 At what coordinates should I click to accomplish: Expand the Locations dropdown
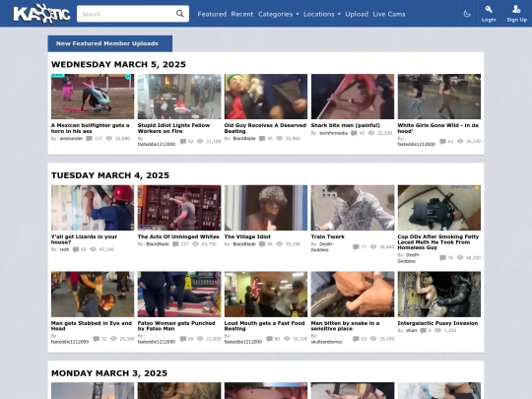(x=321, y=14)
